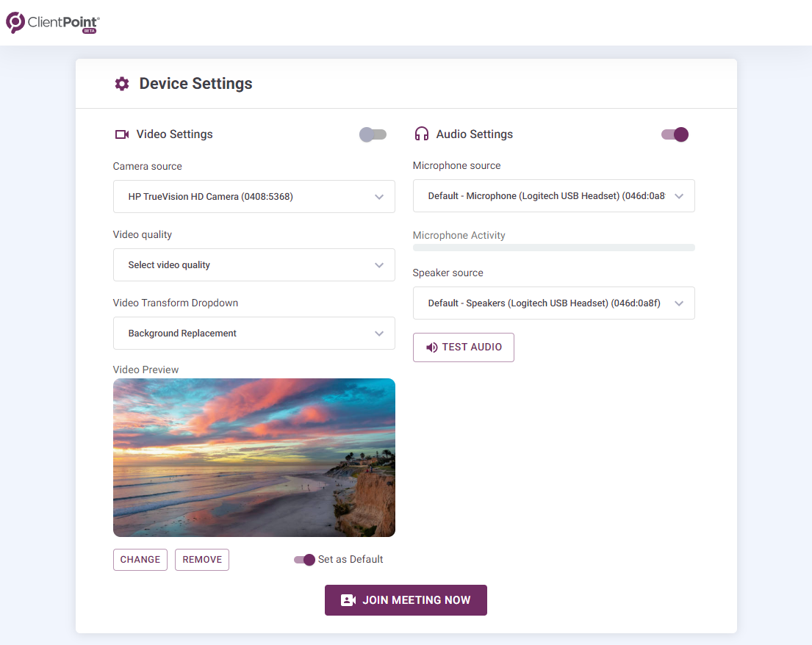
Task: Click the Device Settings gear icon
Action: click(122, 84)
